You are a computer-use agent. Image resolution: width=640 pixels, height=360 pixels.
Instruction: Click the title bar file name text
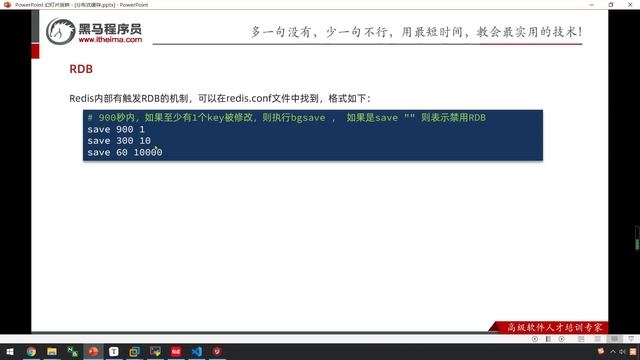82,5
